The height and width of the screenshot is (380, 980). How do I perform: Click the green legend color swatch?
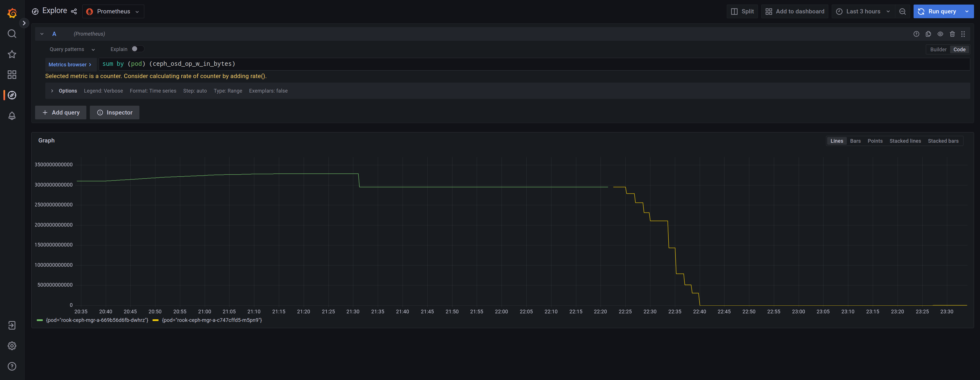point(40,320)
